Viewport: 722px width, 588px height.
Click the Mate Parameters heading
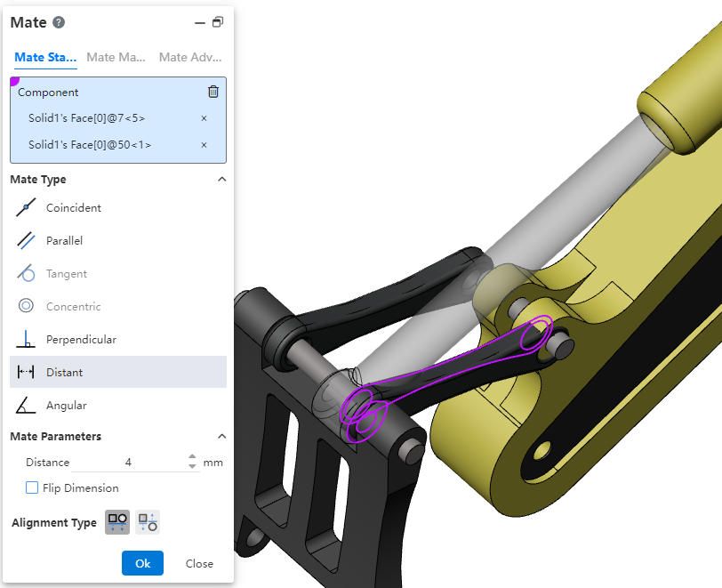[56, 437]
